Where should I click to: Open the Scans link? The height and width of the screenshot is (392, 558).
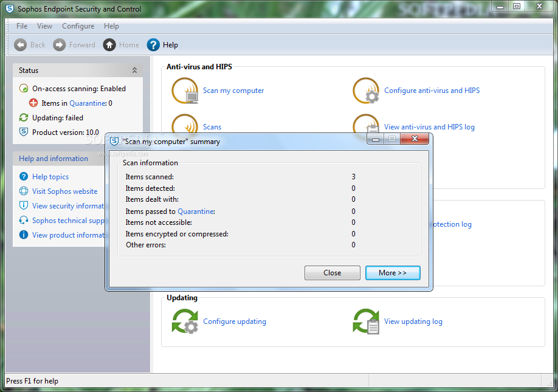[212, 127]
